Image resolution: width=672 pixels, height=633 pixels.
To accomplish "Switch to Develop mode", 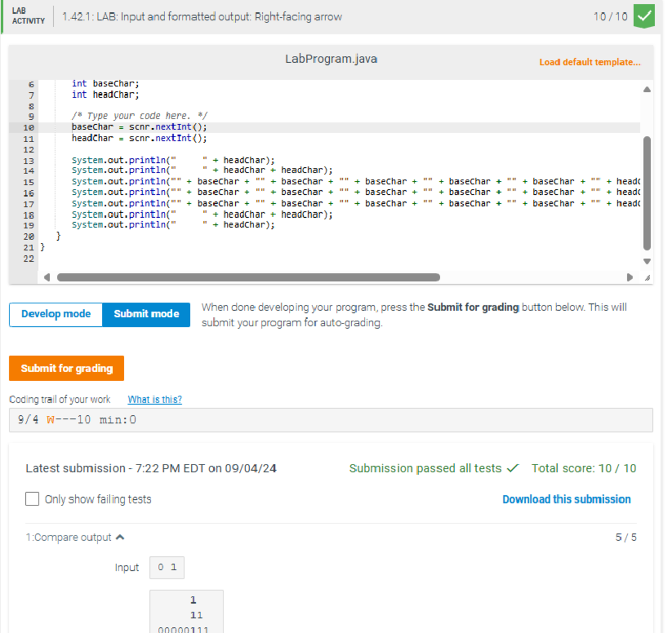I will click(55, 314).
